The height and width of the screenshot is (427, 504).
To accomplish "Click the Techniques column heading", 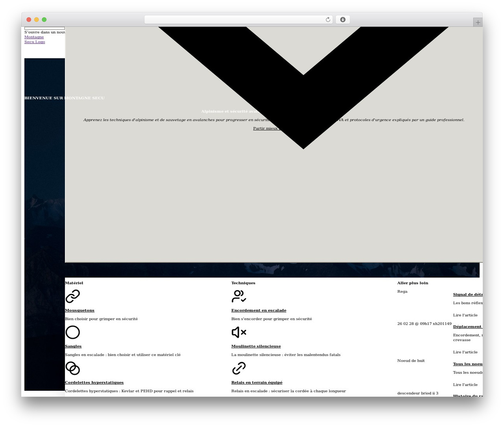I will (243, 283).
